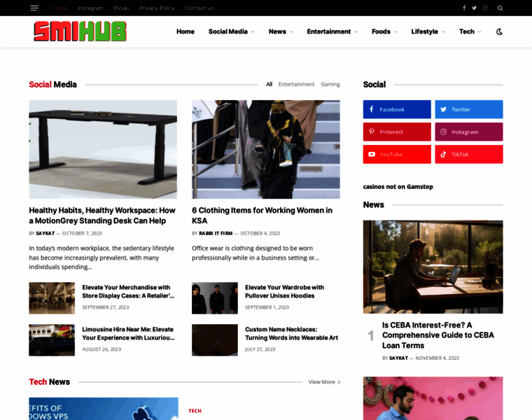532x420 pixels.
Task: Open Limousine Hire article thumbnail
Action: (x=52, y=340)
